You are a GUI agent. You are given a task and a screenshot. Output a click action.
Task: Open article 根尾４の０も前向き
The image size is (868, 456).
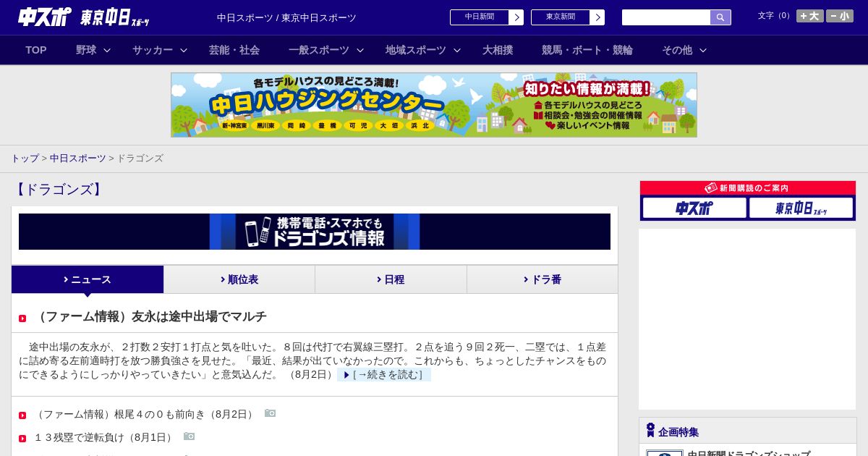(x=145, y=414)
